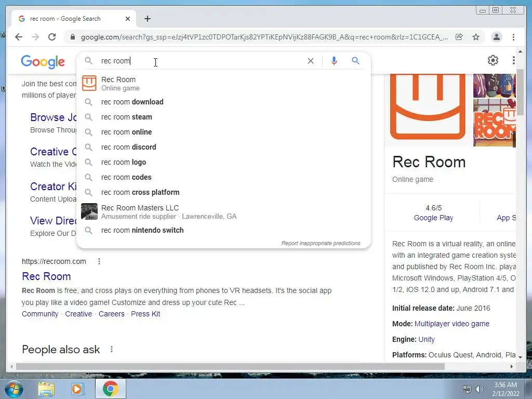Open Chrome's three-dot main menu

[513, 37]
